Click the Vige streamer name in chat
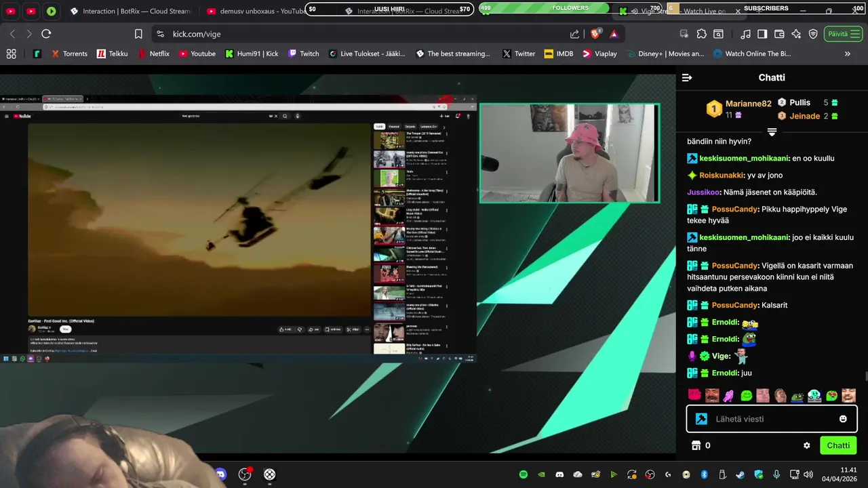Screen dimensions: 868x488 coord(721,356)
